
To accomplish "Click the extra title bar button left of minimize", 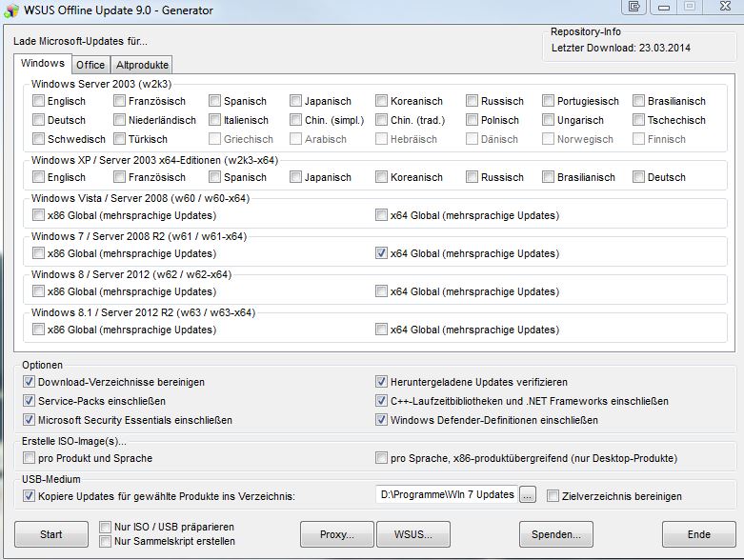I will point(634,7).
